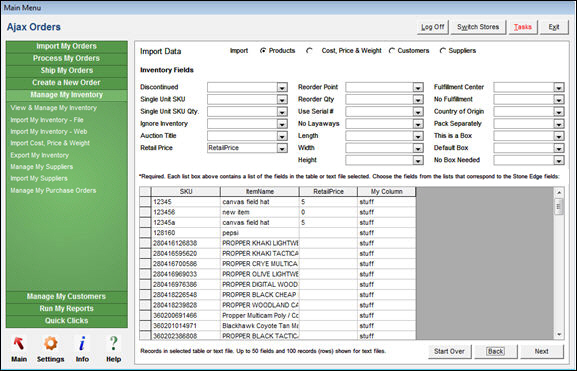The width and height of the screenshot is (577, 371).
Task: Open the Default Box dropdown
Action: 559,148
